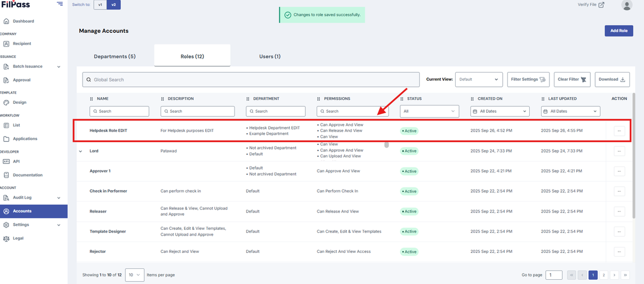Select the Roles (12) tab
The width and height of the screenshot is (644, 284).
pyautogui.click(x=192, y=56)
